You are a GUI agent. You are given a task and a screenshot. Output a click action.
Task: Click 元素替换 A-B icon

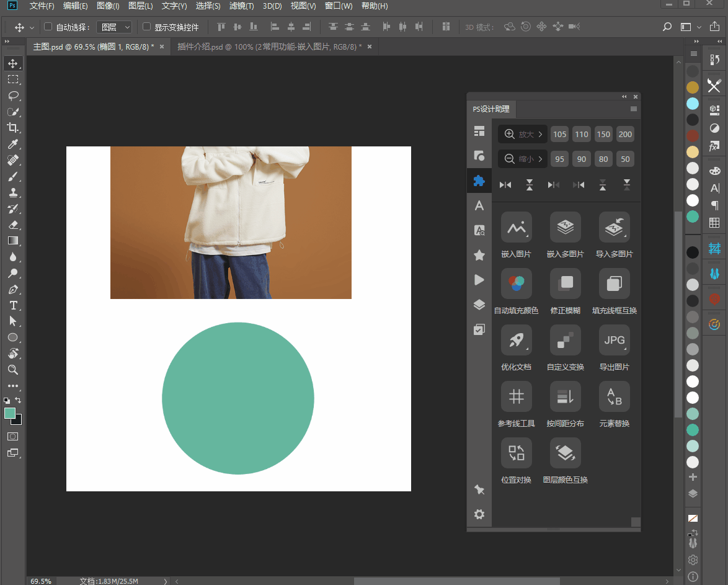pos(615,396)
